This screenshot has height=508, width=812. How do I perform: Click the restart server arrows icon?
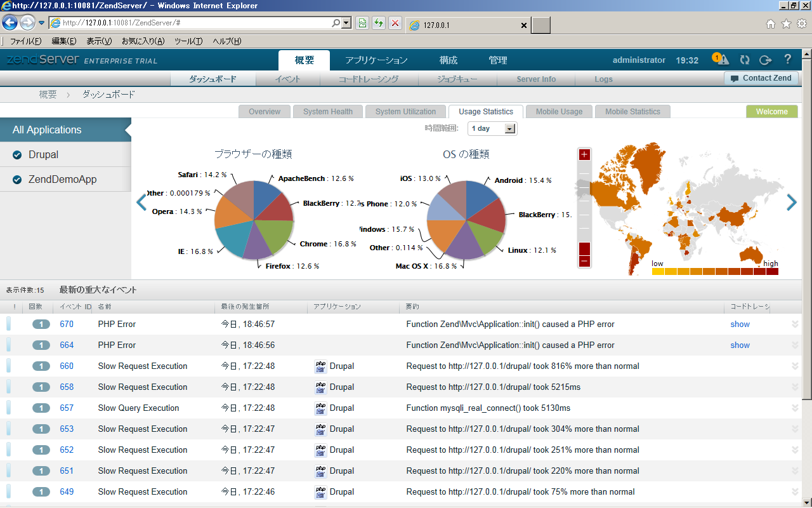[x=745, y=60]
